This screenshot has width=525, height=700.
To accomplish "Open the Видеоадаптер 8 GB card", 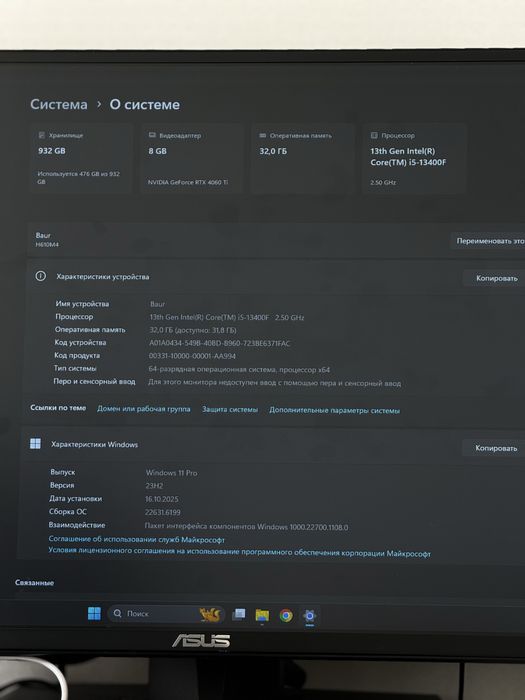I will click(192, 158).
